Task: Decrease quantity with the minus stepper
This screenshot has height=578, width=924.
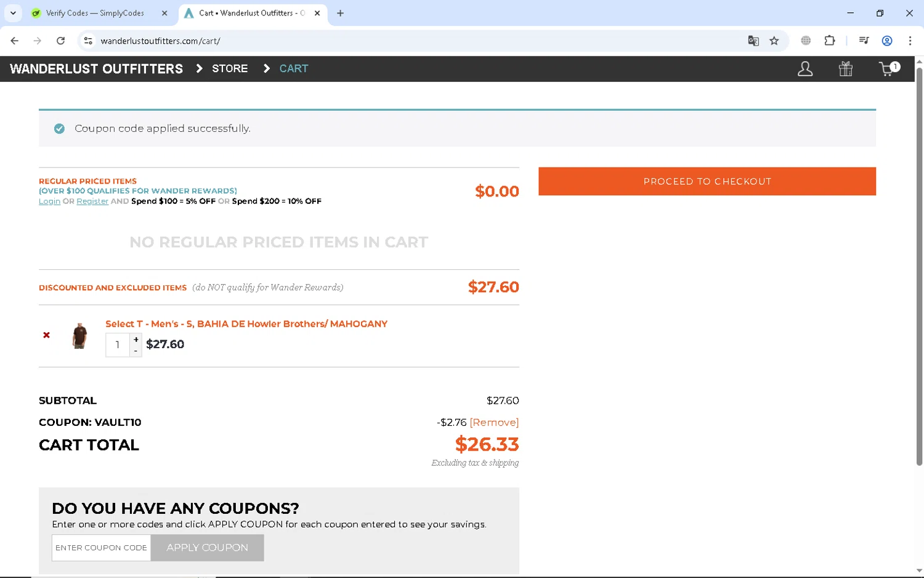Action: (x=136, y=351)
